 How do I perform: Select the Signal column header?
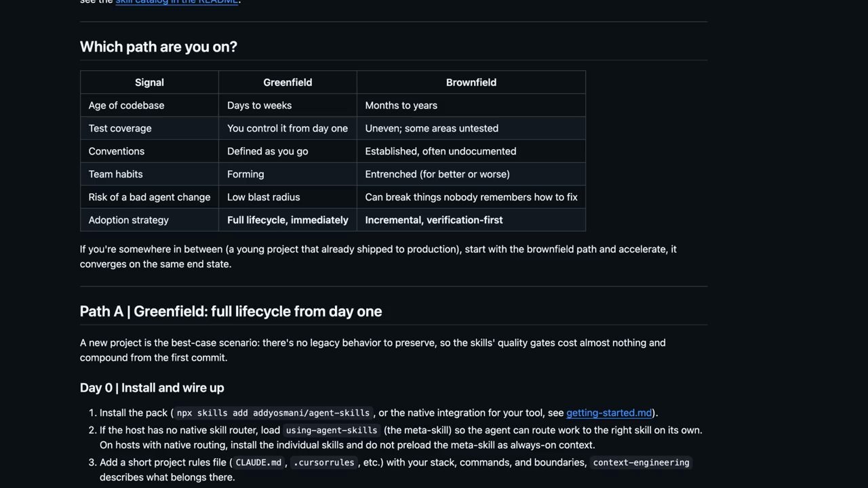tap(149, 82)
